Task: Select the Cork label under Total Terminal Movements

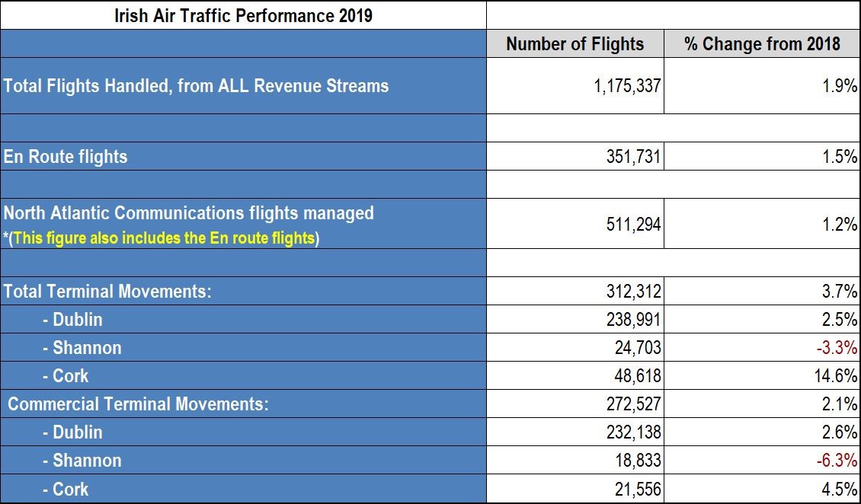Action: click(66, 375)
